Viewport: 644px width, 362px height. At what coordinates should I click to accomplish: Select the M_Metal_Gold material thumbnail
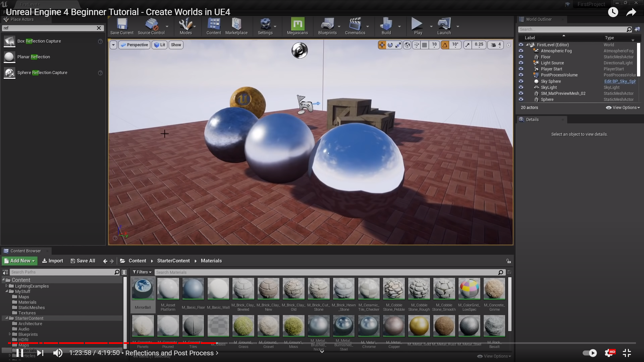point(419,326)
